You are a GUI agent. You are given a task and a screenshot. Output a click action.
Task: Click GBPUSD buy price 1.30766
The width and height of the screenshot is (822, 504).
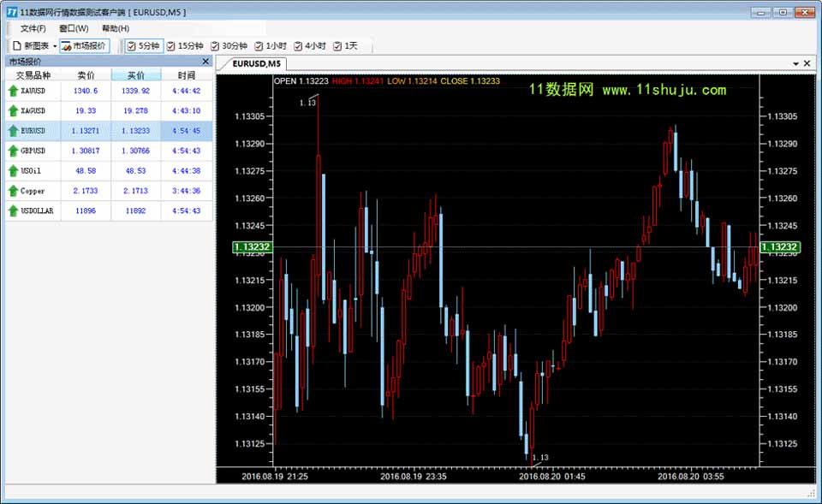click(136, 151)
